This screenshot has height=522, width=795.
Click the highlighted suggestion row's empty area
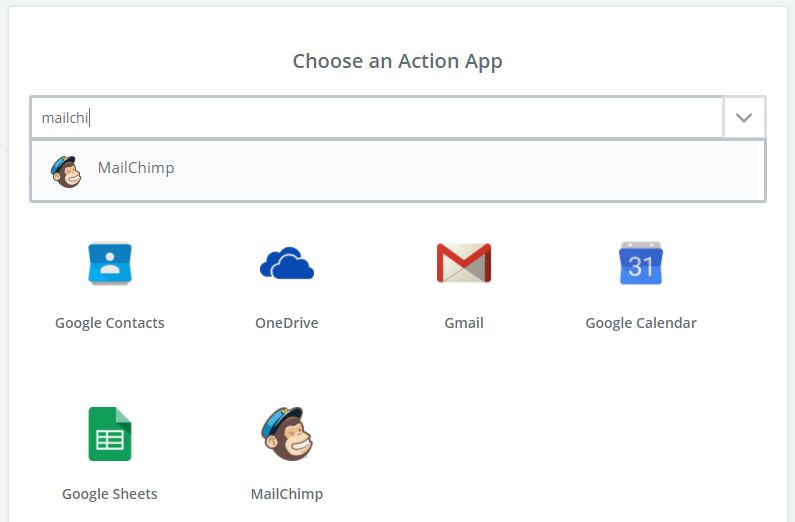450,170
